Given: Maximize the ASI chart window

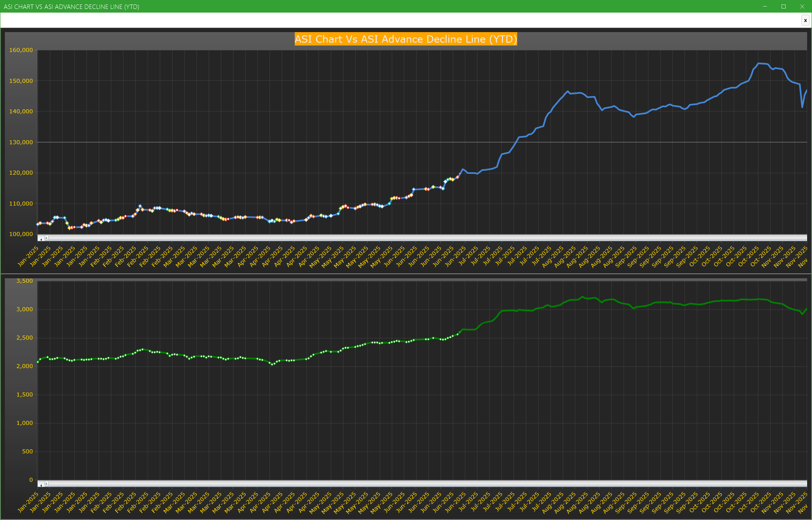Looking at the screenshot, I should pos(784,6).
